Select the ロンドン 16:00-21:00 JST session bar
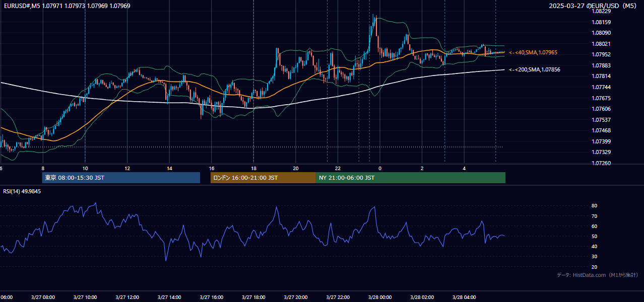644x302 pixels. (x=263, y=178)
